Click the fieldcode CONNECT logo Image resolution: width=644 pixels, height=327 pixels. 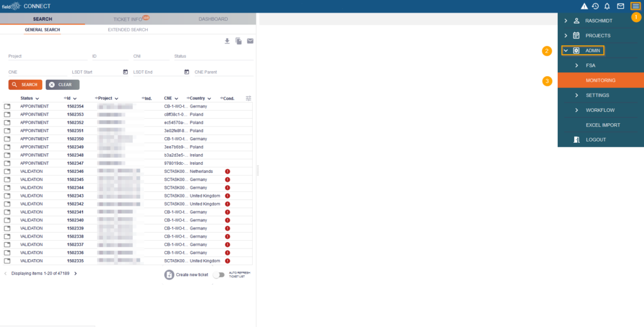pos(26,6)
